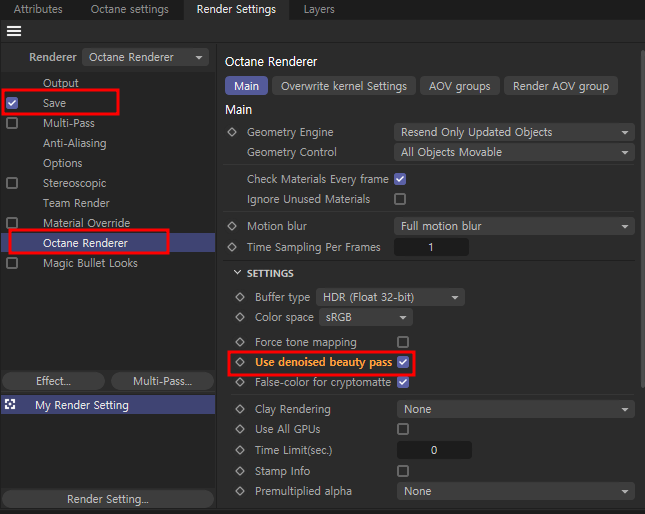The image size is (645, 514).
Task: Select the Render Settings tab
Action: pyautogui.click(x=236, y=9)
